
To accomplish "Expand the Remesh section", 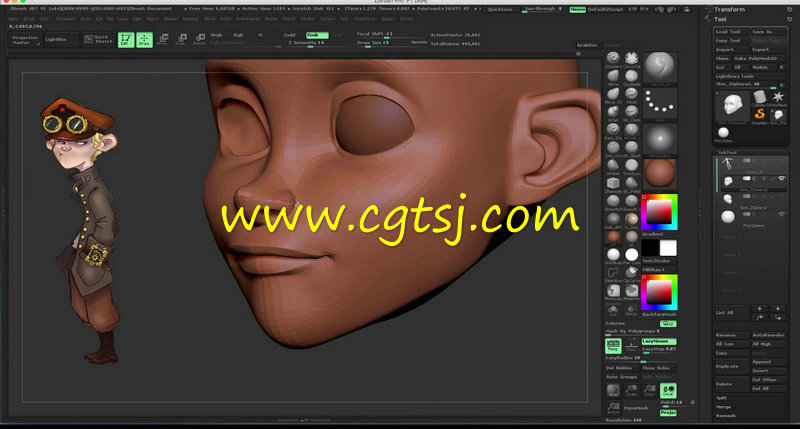I will (x=726, y=416).
